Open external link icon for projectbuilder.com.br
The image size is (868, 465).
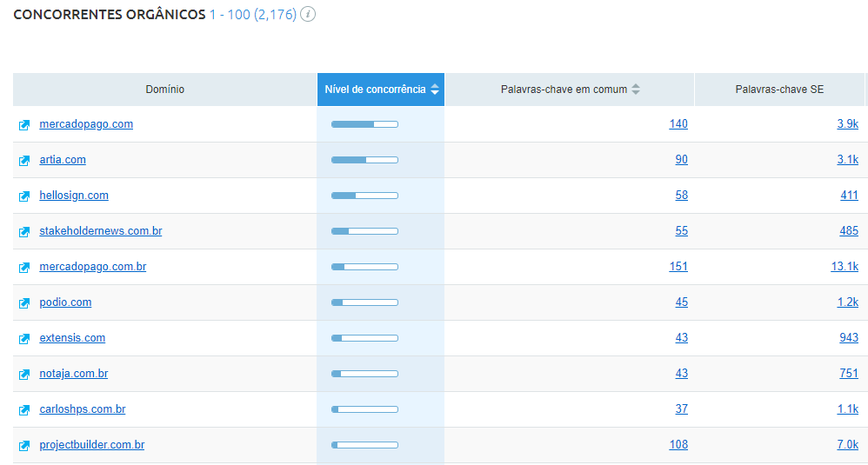[x=24, y=446]
